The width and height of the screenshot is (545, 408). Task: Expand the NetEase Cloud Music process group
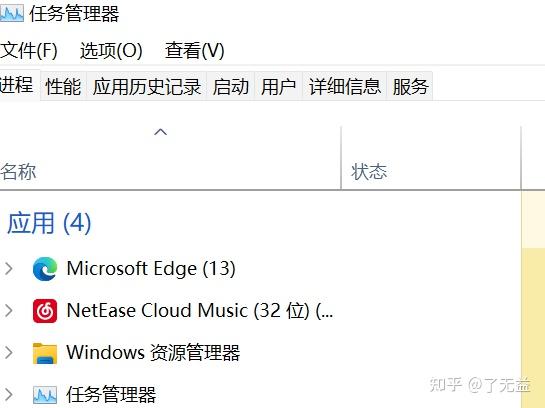(9, 311)
